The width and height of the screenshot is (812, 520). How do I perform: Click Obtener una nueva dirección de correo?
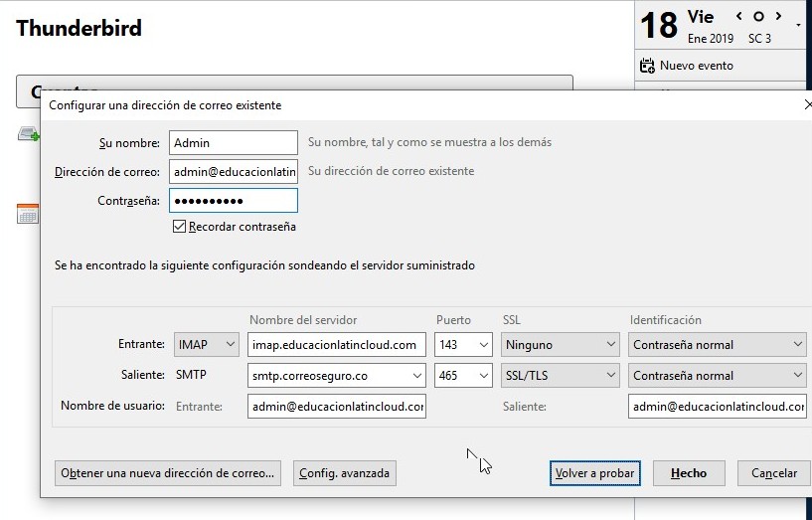coord(168,473)
